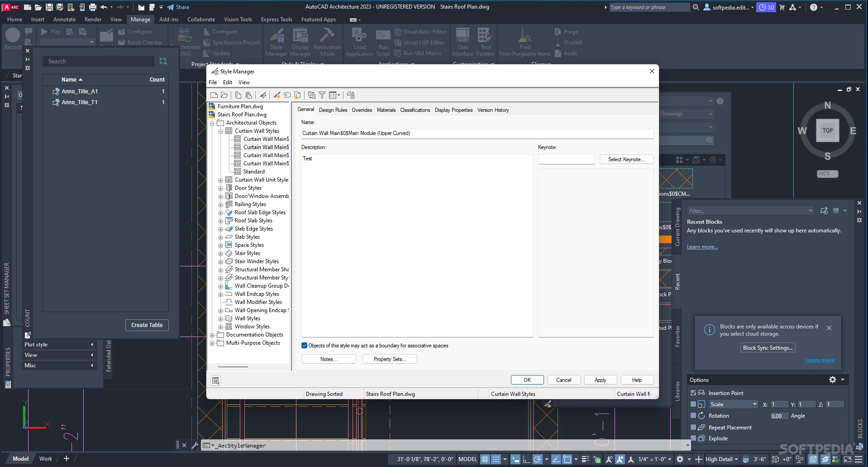Click New Style icon with star

277,95
